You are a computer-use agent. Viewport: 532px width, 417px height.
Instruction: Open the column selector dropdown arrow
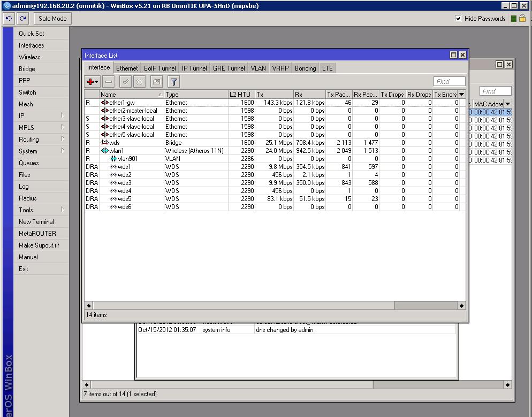pos(462,95)
